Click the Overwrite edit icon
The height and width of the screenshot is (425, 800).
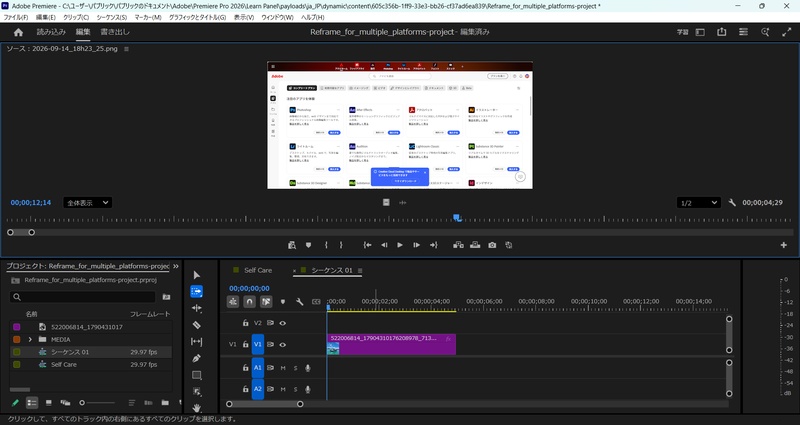pyautogui.click(x=475, y=245)
